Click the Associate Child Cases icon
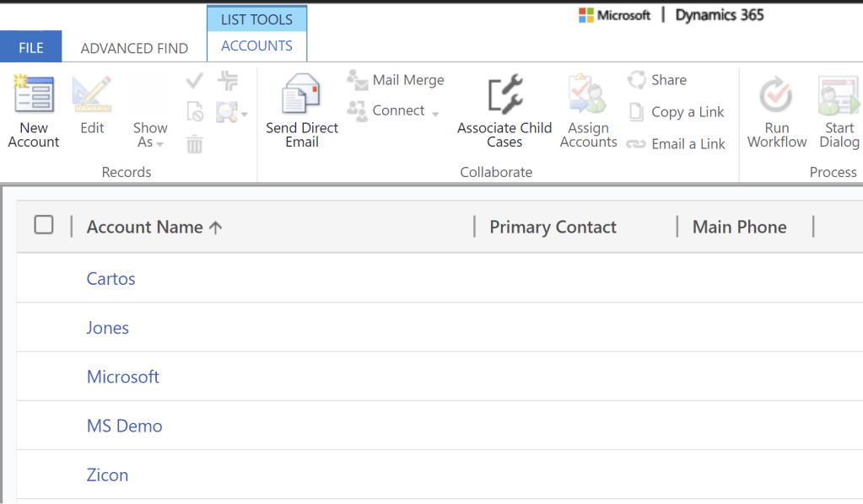Viewport: 863px width, 504px height. pos(504,95)
